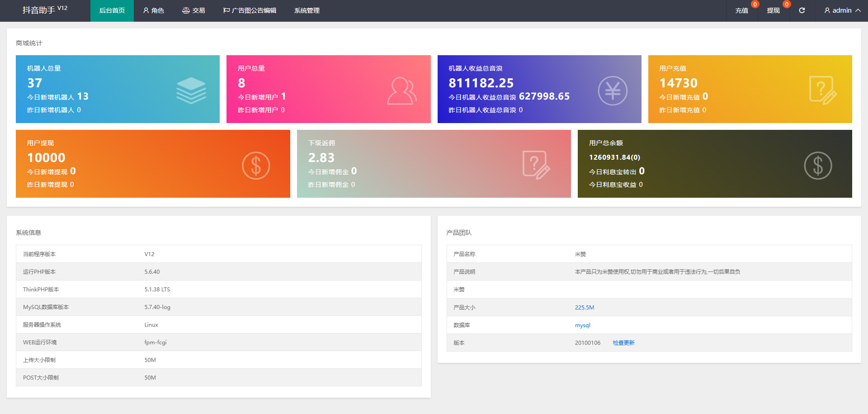The image size is (868, 414).
Task: Open the 广告图公告编辑 menu
Action: pyautogui.click(x=250, y=10)
